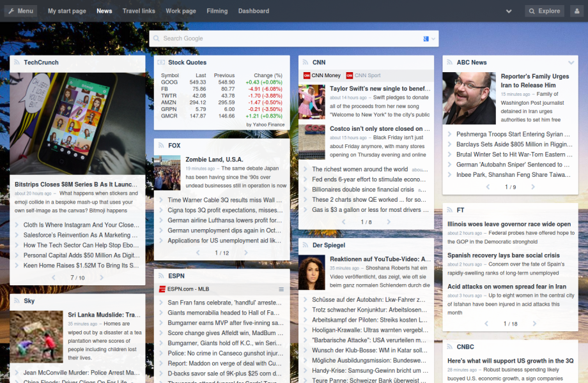This screenshot has width=588, height=383.
Task: Open the Sri Lanka Mudslide thumbnail
Action: (36, 336)
